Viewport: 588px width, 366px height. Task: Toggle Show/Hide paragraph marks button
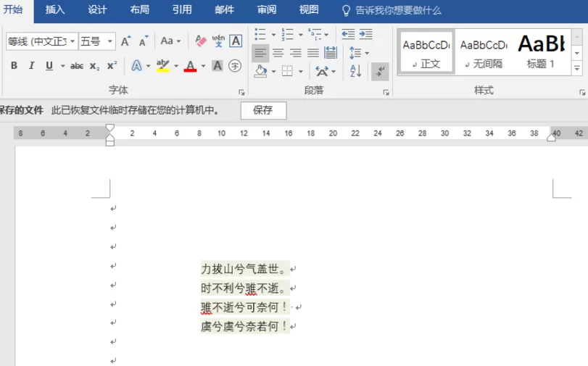pyautogui.click(x=380, y=71)
